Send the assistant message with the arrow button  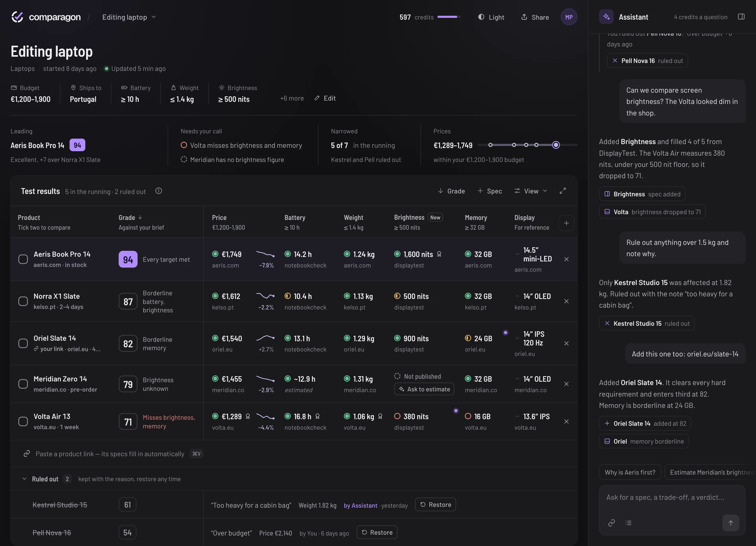(x=730, y=523)
